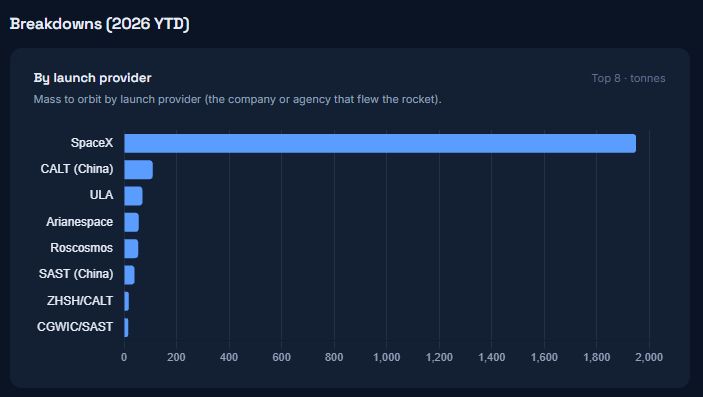Click the CALT (China) label
The height and width of the screenshot is (397, 703).
point(77,169)
